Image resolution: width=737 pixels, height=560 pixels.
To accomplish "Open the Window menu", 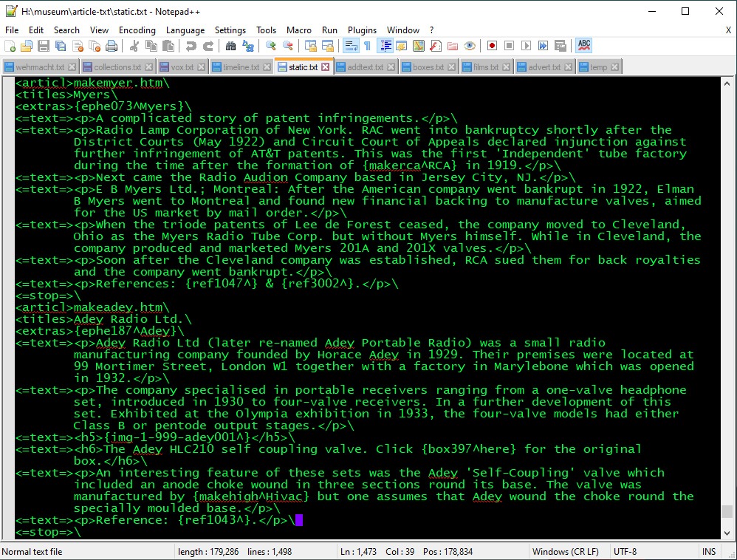I will tap(402, 30).
